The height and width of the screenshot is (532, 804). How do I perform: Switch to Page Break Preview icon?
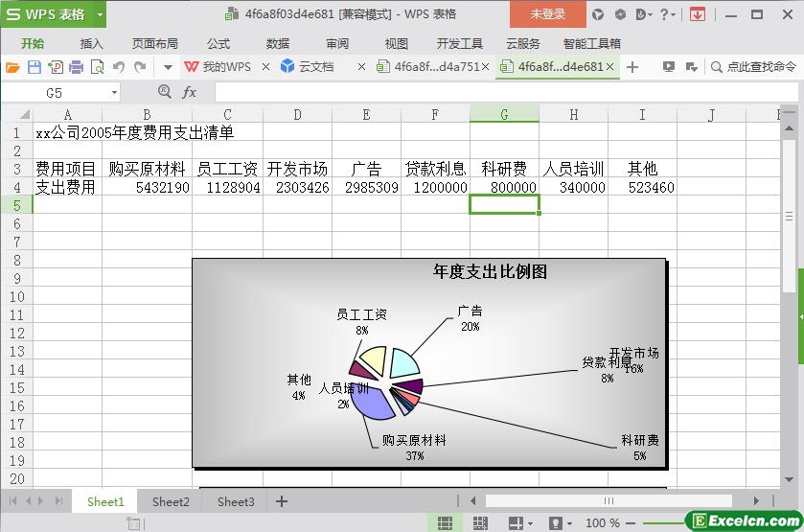[x=480, y=522]
